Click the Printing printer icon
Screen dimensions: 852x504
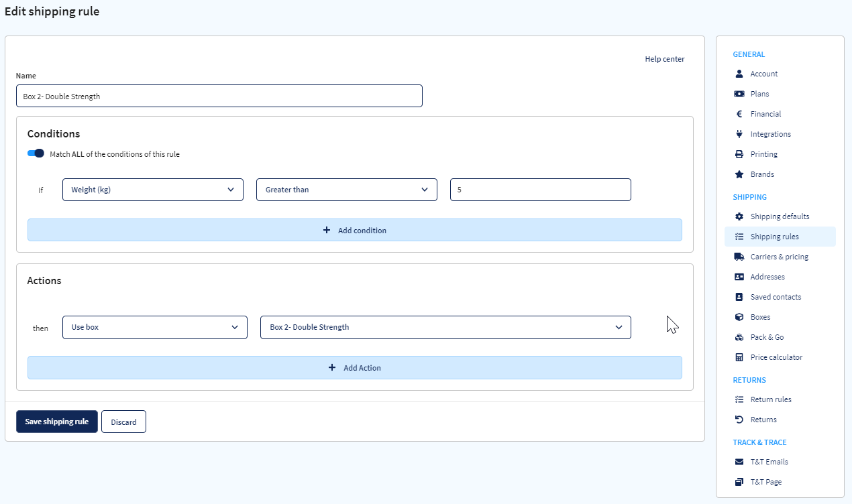pyautogui.click(x=739, y=154)
